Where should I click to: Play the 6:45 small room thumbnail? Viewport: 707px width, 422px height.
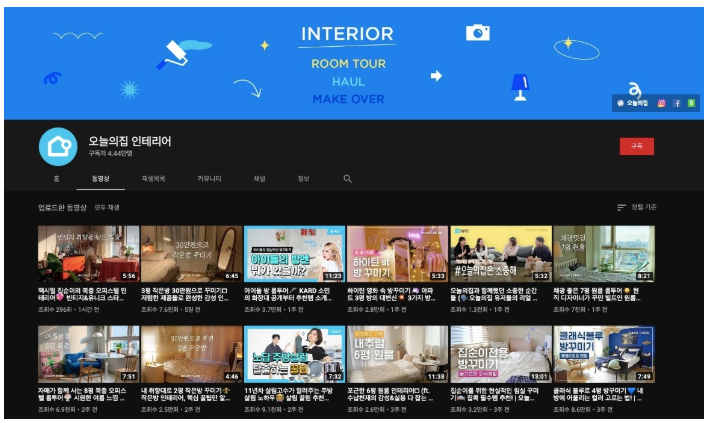[x=191, y=254]
